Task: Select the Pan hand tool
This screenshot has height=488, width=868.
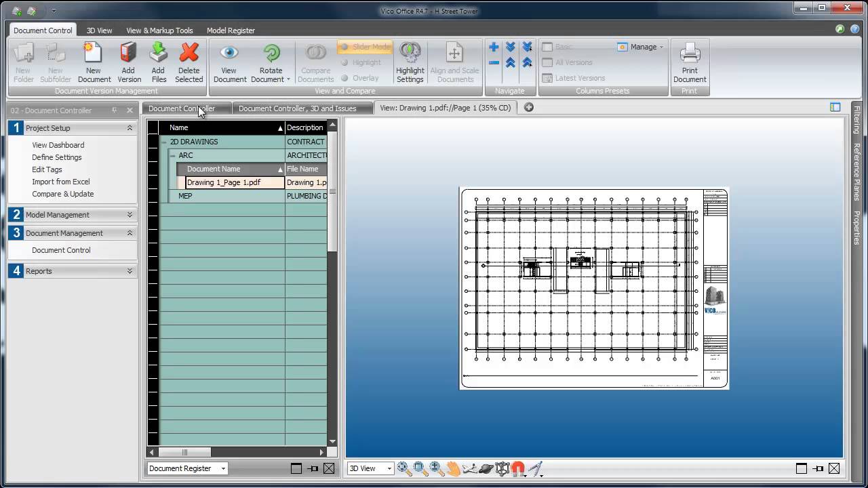Action: (453, 468)
